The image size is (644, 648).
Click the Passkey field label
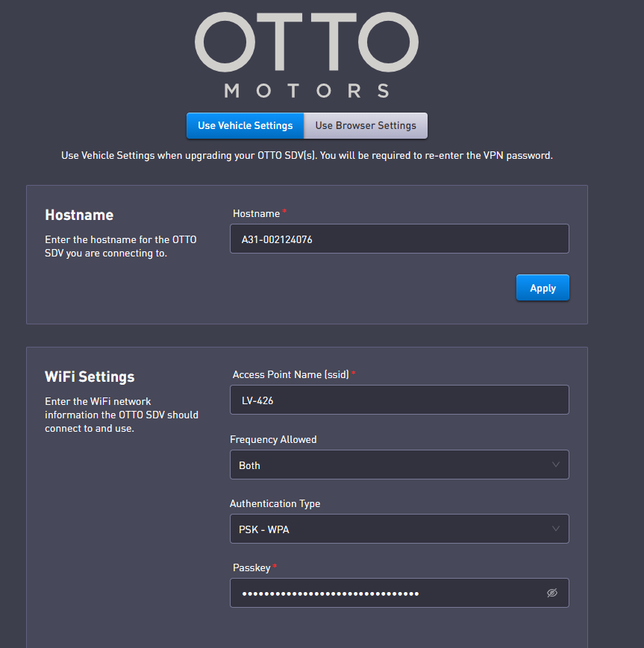click(251, 567)
